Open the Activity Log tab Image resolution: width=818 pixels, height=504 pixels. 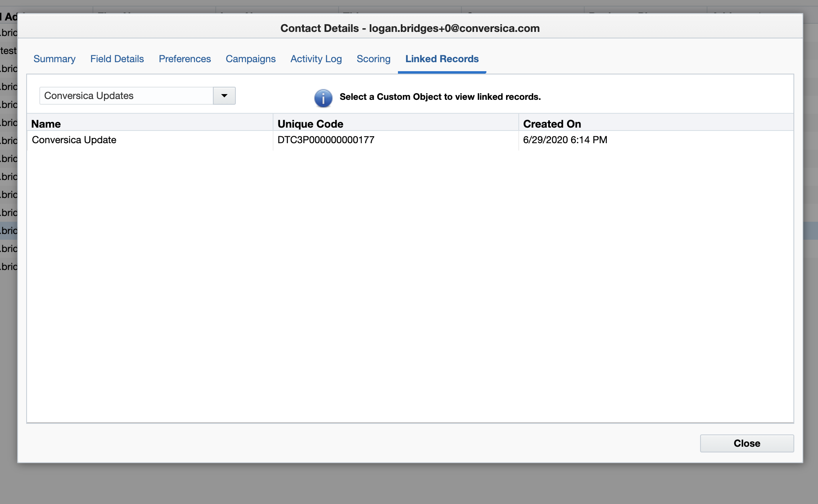pos(316,59)
